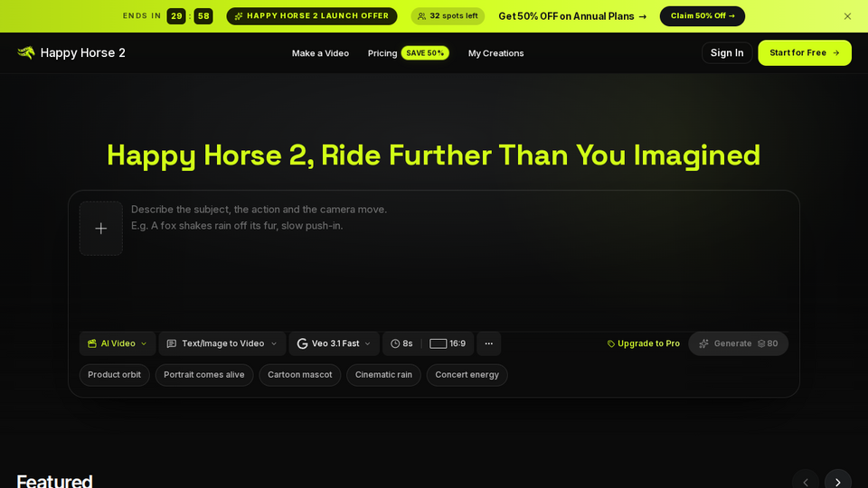Open the Veo 3.1 Fast model dropdown

[334, 343]
